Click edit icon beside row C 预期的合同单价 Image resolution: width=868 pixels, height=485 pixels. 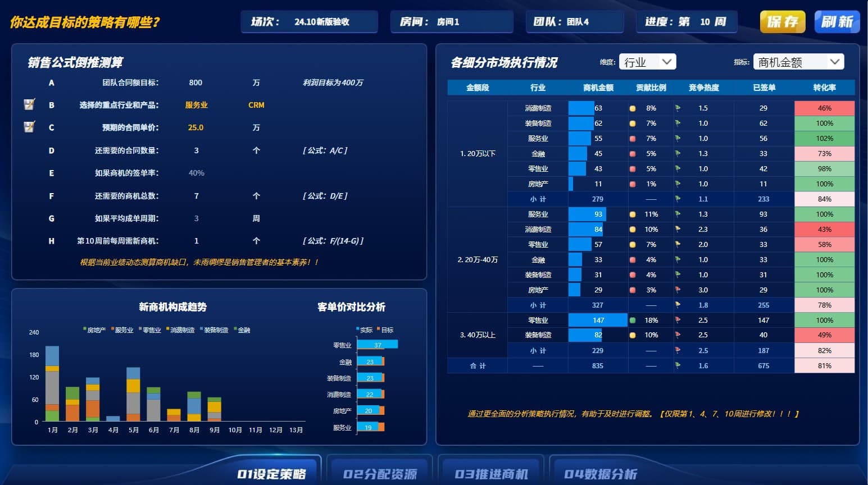[x=29, y=127]
